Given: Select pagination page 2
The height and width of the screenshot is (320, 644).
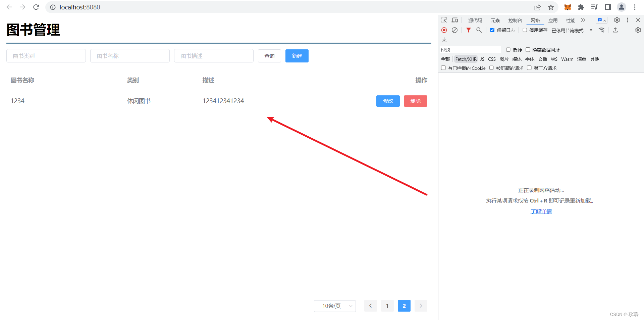Looking at the screenshot, I should pyautogui.click(x=404, y=306).
